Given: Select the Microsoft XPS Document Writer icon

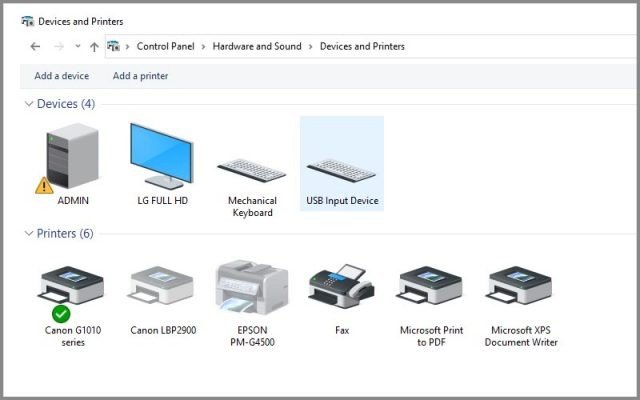Looking at the screenshot, I should pyautogui.click(x=520, y=286).
